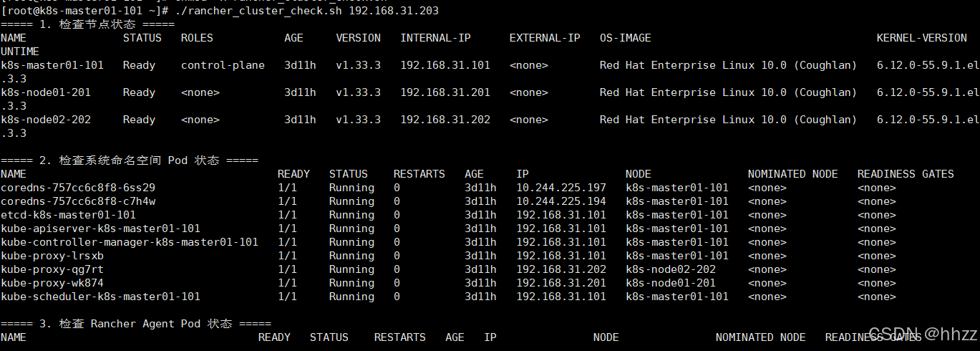Click pod coredns-757cc6c8f8-6ss29
The height and width of the screenshot is (351, 980).
click(x=78, y=188)
